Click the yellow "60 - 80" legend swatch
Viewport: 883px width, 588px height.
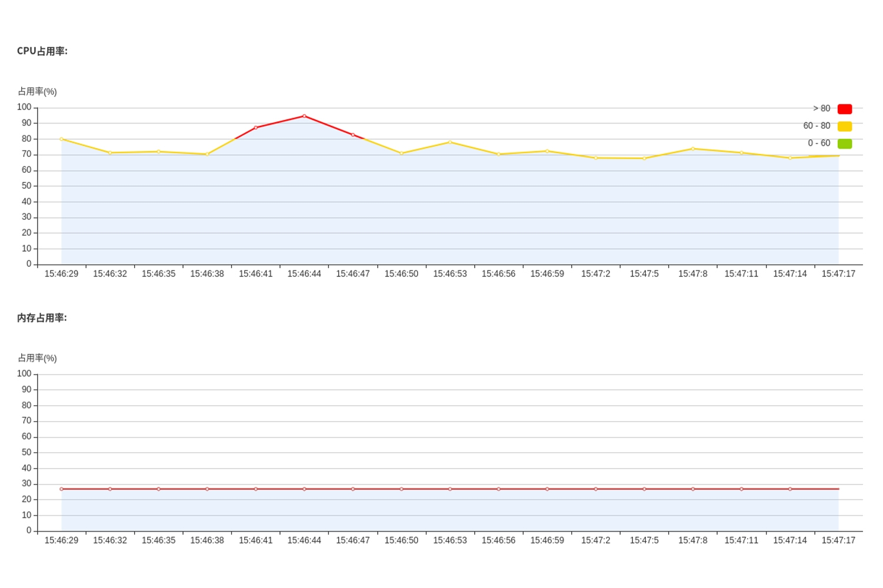click(x=844, y=126)
